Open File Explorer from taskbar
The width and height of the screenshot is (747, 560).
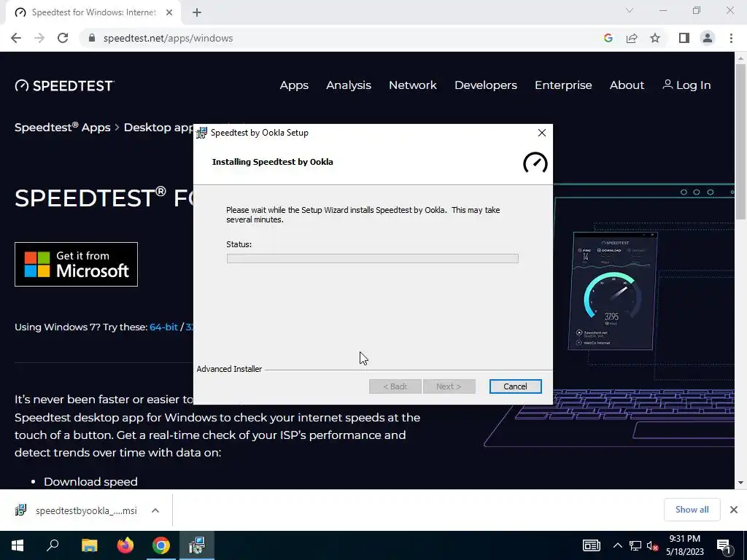click(x=89, y=545)
